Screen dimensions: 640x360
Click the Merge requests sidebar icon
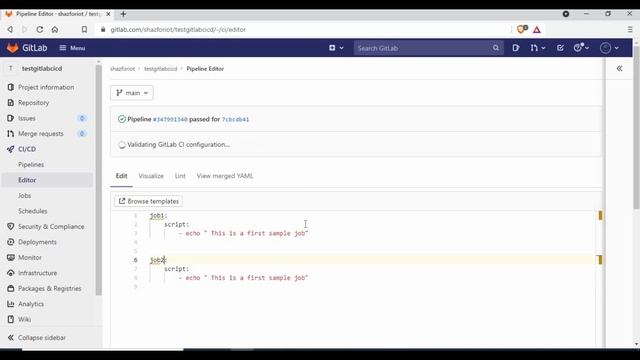point(11,133)
